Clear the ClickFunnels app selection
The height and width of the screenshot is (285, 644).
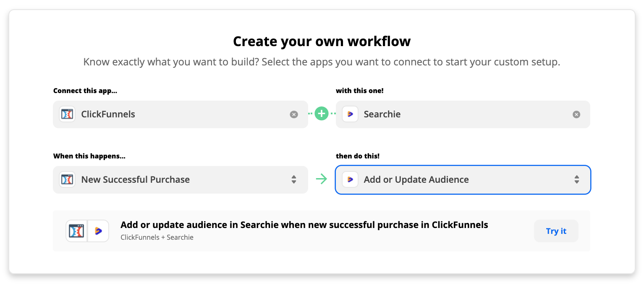point(294,114)
